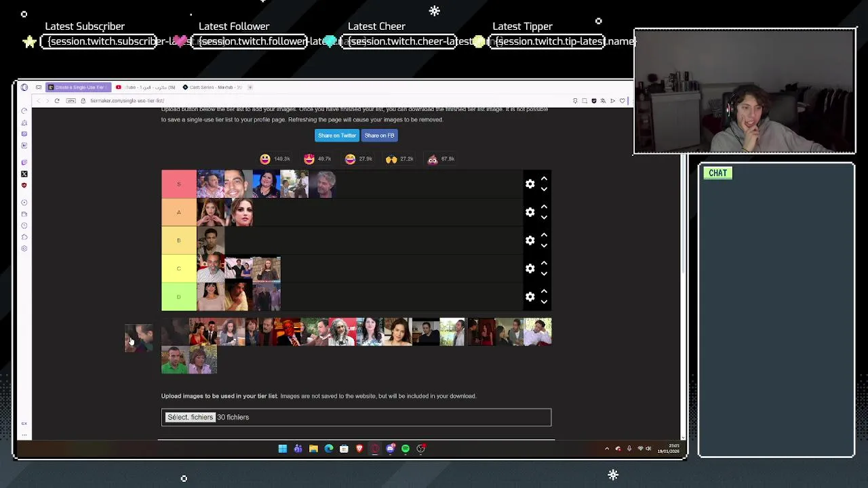Move D tier row up
Viewport: 868px width, 488px height.
544,291
